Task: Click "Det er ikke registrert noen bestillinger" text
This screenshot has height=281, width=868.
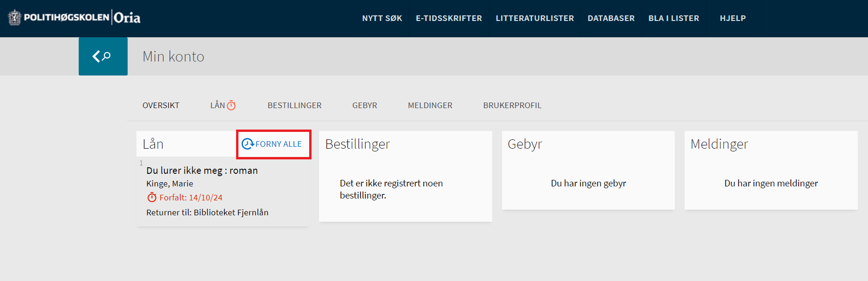Action: click(x=391, y=189)
